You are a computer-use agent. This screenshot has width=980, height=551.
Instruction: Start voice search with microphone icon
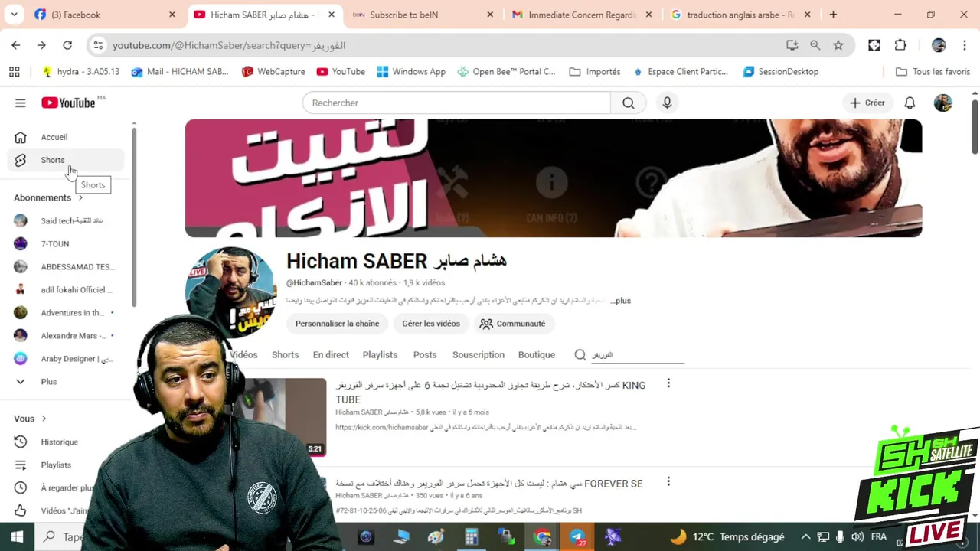click(667, 103)
